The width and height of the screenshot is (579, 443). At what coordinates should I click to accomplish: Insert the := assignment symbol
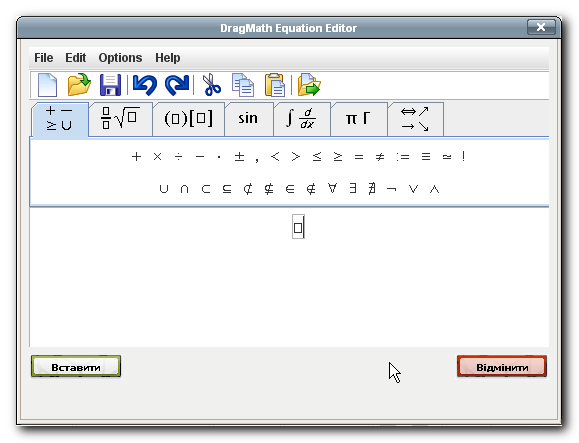point(403,157)
